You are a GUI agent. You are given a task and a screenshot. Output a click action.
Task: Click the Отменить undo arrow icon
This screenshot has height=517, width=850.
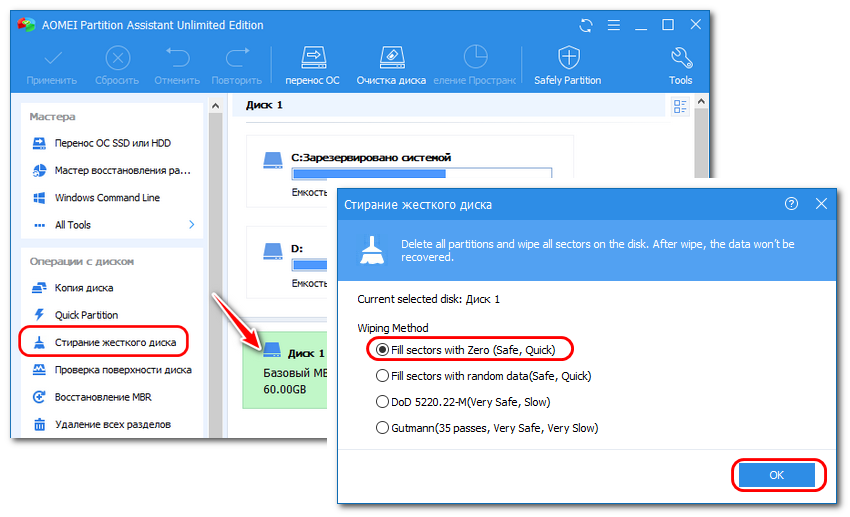(x=177, y=57)
